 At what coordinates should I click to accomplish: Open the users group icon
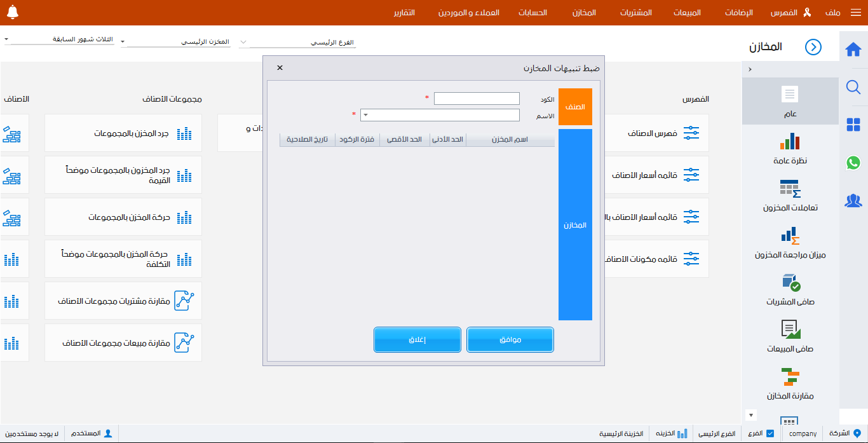tap(853, 201)
